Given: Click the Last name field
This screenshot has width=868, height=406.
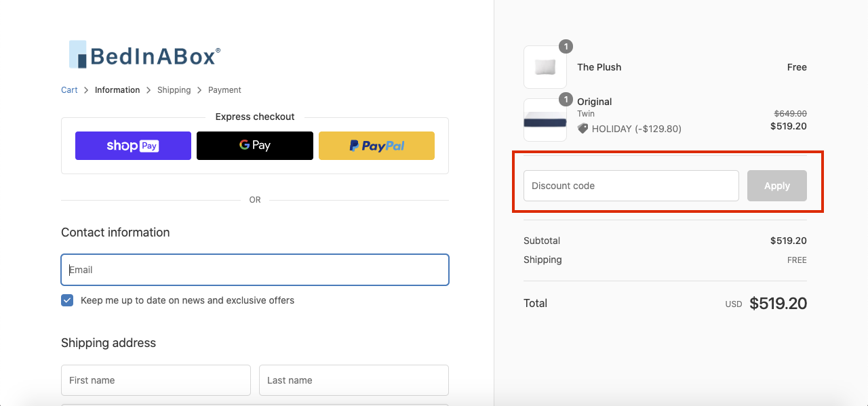Looking at the screenshot, I should coord(354,380).
